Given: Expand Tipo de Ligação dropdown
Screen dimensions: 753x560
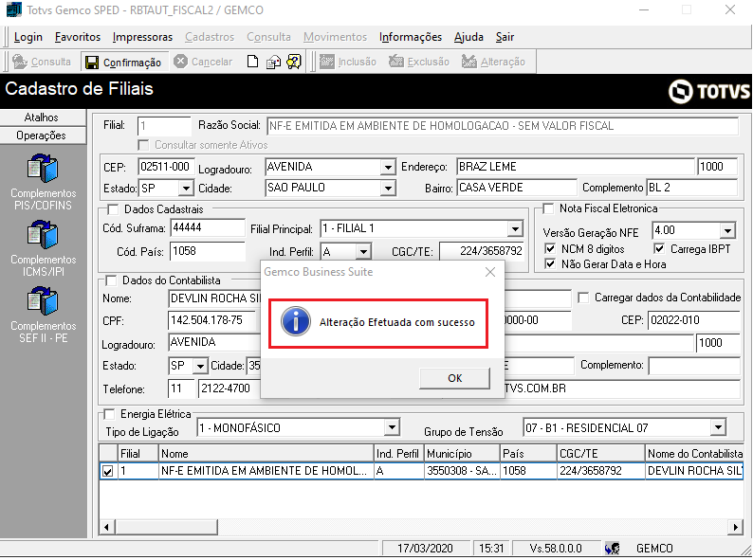Looking at the screenshot, I should 392,427.
